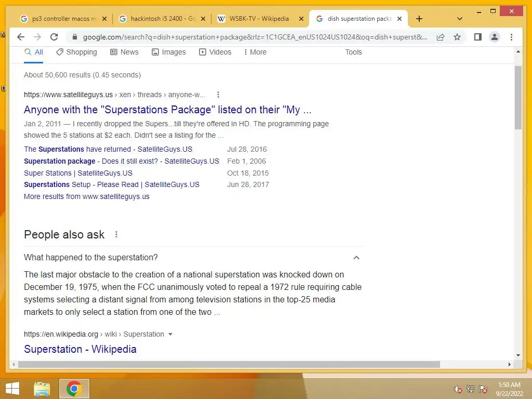Open search Tools
Image resolution: width=532 pixels, height=399 pixels.
point(353,52)
